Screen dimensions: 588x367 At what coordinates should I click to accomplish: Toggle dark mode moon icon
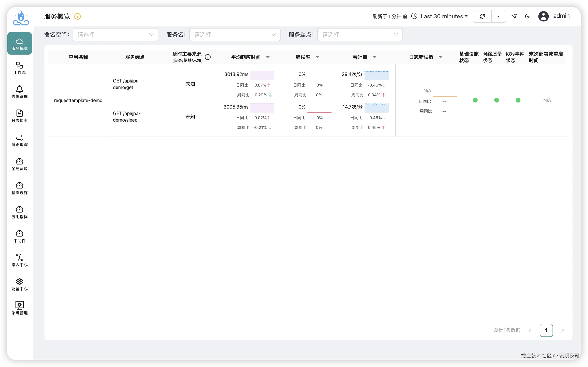tap(527, 16)
